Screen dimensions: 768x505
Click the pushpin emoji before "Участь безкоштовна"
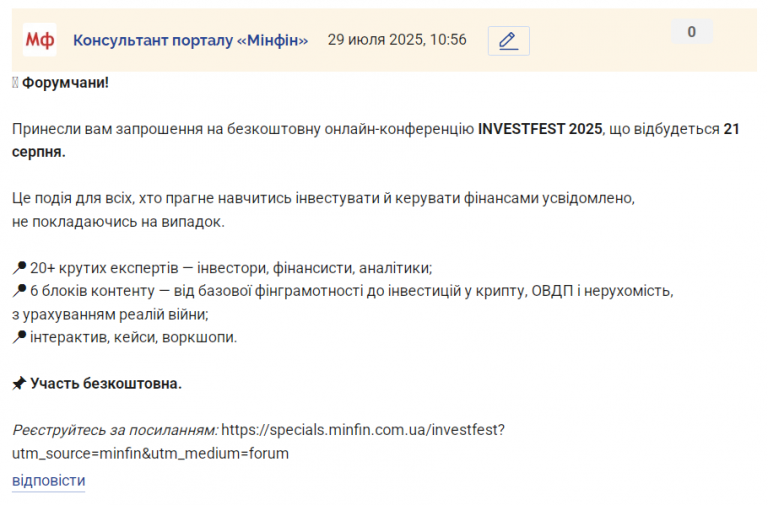click(x=19, y=383)
